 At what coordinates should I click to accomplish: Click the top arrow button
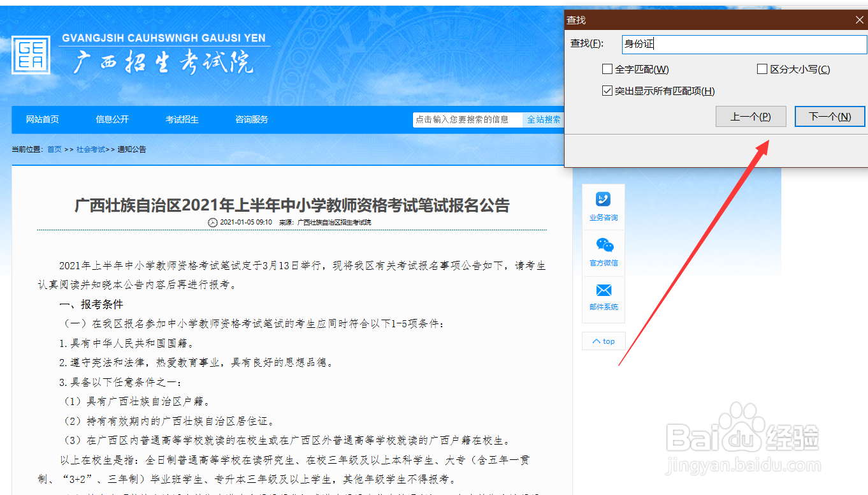[604, 341]
